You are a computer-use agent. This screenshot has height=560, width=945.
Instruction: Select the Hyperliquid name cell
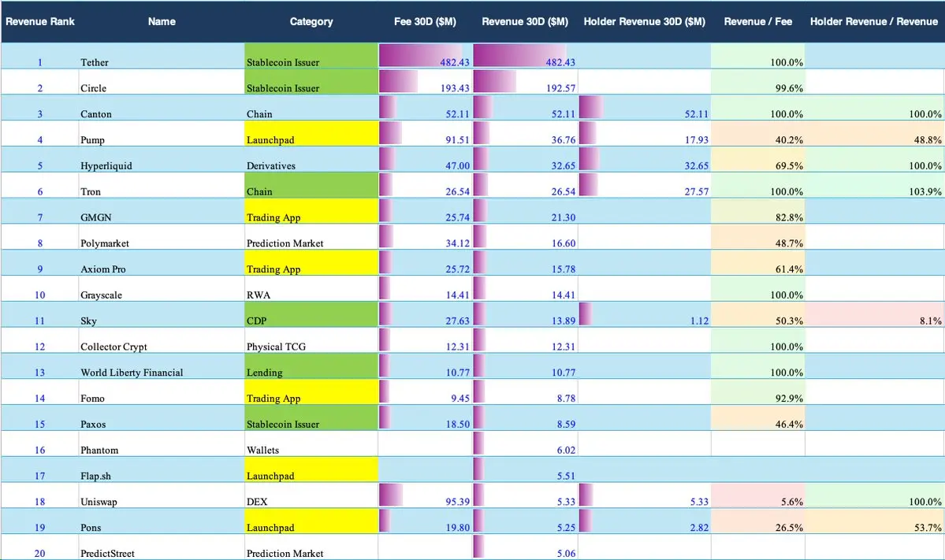point(162,160)
